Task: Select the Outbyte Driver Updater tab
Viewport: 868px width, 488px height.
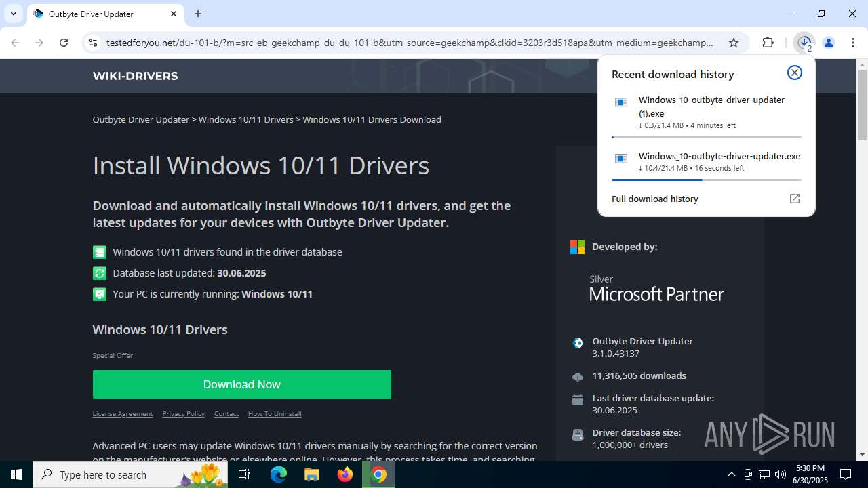Action: click(x=104, y=14)
